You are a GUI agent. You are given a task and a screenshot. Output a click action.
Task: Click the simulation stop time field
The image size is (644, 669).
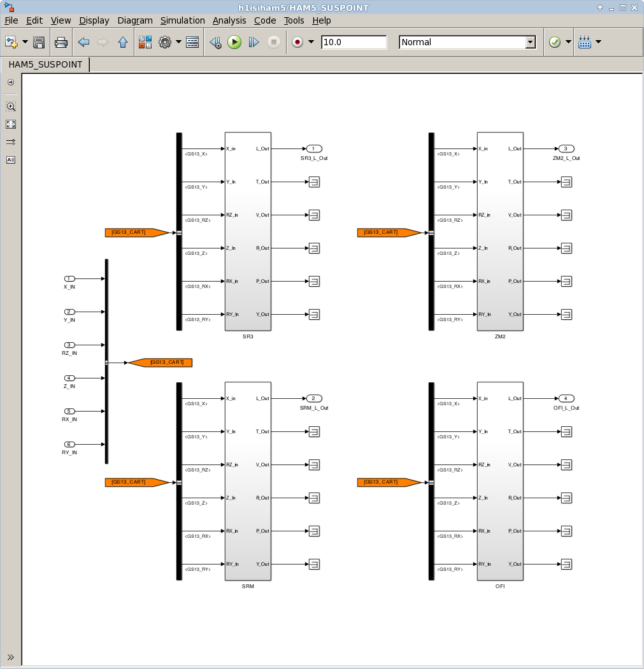[x=354, y=42]
